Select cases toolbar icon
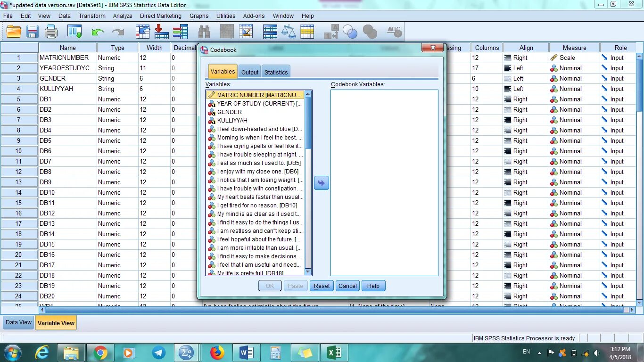The image size is (644, 362). [x=307, y=32]
